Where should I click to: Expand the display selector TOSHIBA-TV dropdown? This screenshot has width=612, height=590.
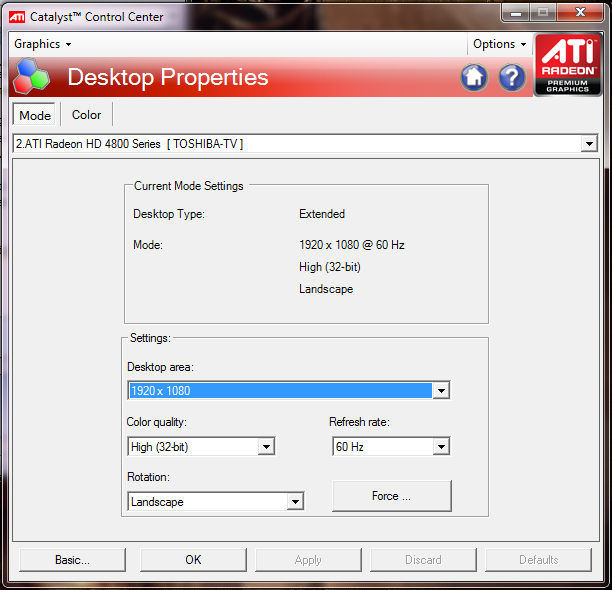coord(589,144)
